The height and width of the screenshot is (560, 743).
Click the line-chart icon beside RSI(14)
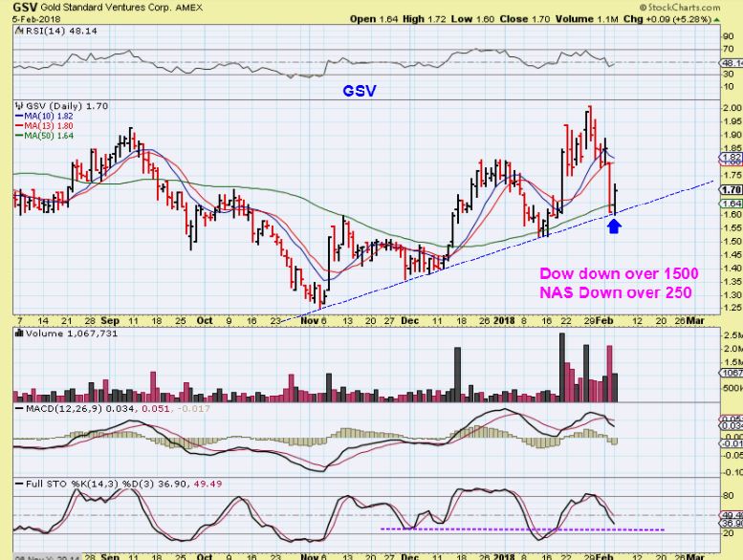(x=19, y=31)
